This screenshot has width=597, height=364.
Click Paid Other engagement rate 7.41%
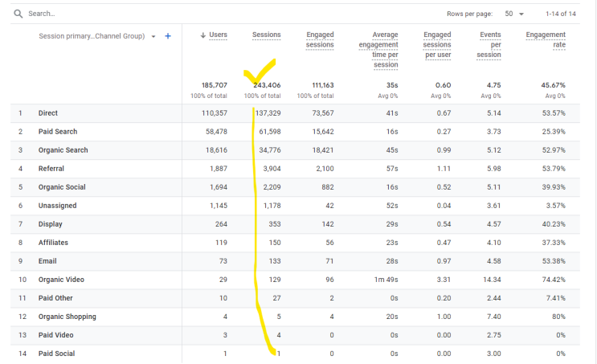[x=556, y=298]
